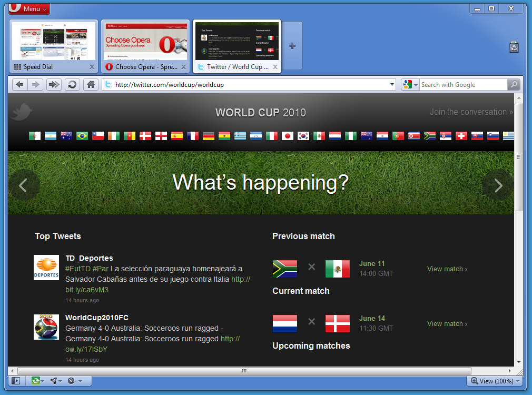
Task: Navigate back to the previous page
Action: [x=19, y=84]
